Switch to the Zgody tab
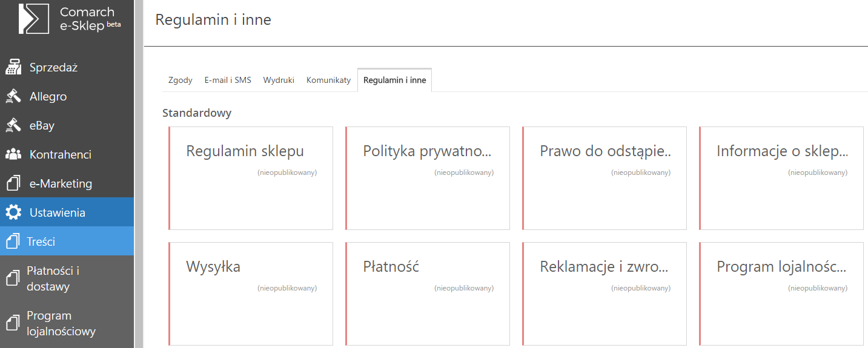 181,80
